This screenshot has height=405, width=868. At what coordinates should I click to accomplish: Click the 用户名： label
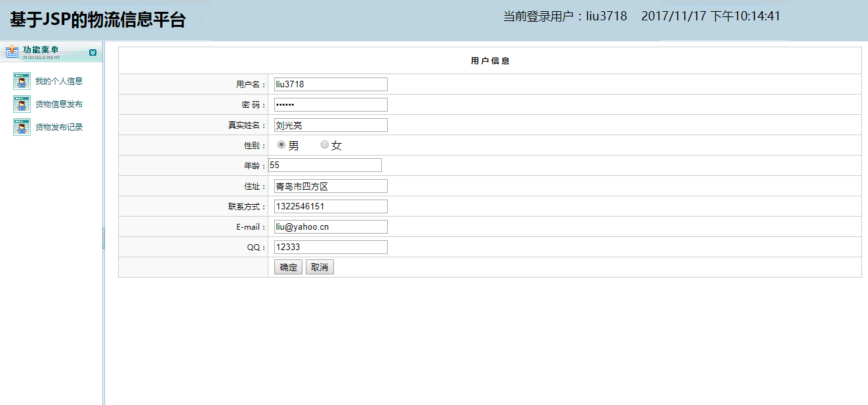click(x=251, y=85)
